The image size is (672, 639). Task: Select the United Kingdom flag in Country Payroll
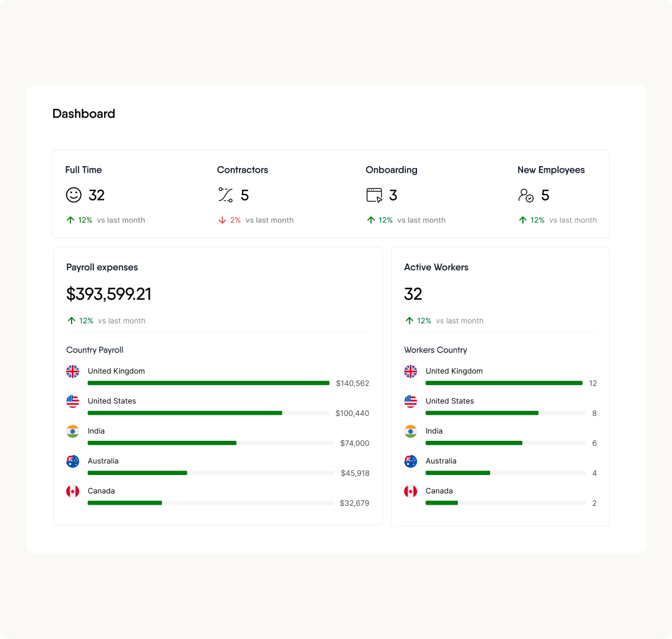tap(73, 372)
